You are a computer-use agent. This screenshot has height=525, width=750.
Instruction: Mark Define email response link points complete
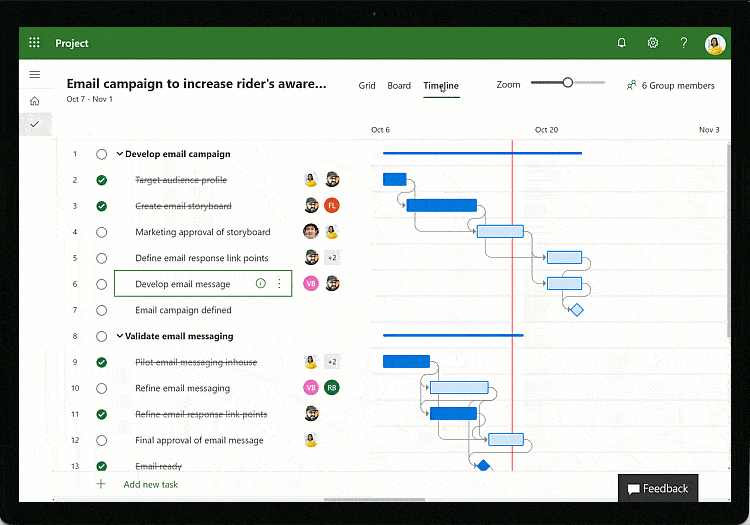(101, 258)
